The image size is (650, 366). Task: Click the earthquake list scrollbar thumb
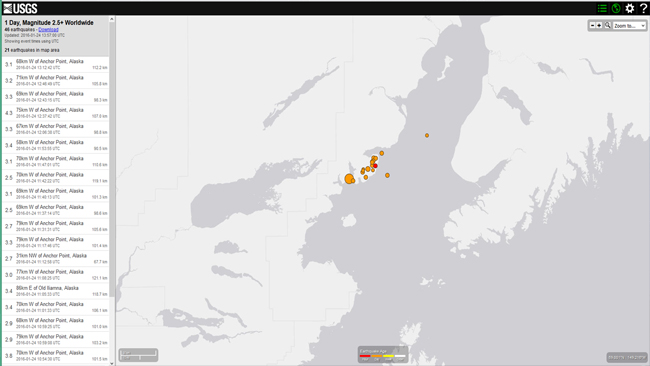tap(112, 160)
